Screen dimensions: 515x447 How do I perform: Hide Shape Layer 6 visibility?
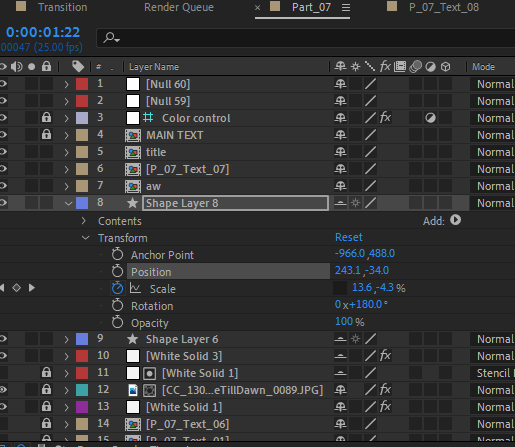(x=3, y=339)
